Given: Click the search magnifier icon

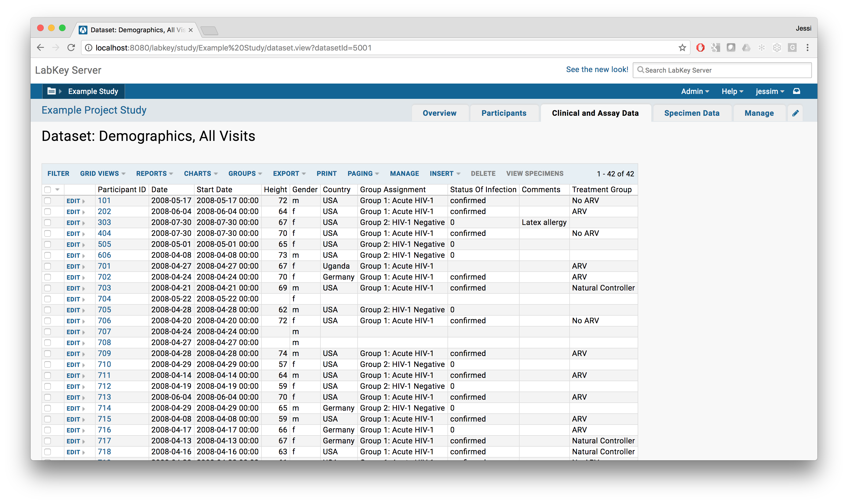Looking at the screenshot, I should pyautogui.click(x=640, y=70).
